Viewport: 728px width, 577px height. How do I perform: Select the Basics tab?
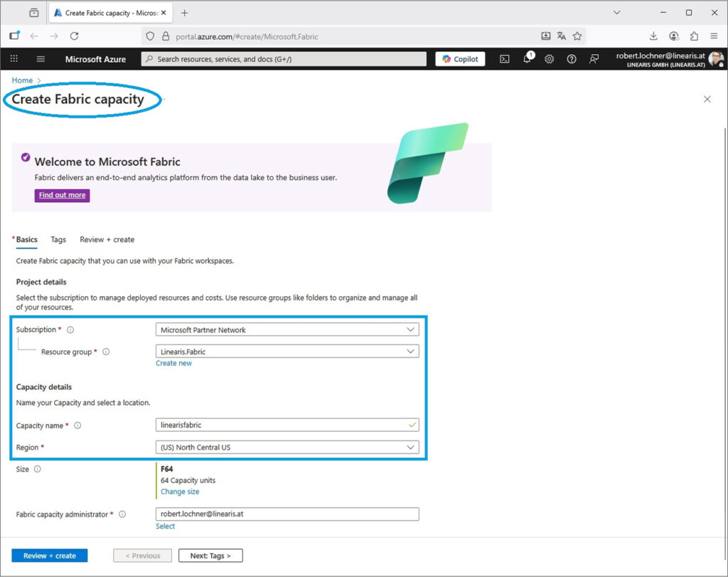point(26,240)
